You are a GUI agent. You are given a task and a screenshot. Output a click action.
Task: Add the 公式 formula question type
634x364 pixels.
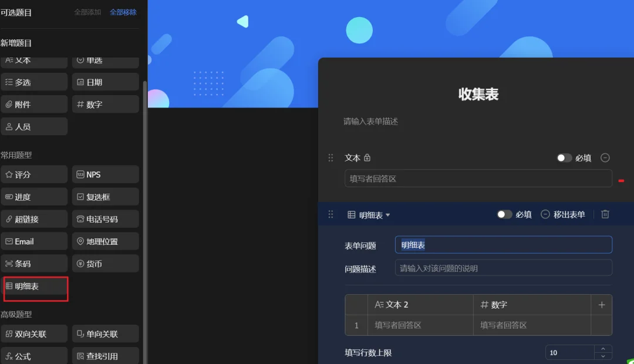pyautogui.click(x=34, y=356)
